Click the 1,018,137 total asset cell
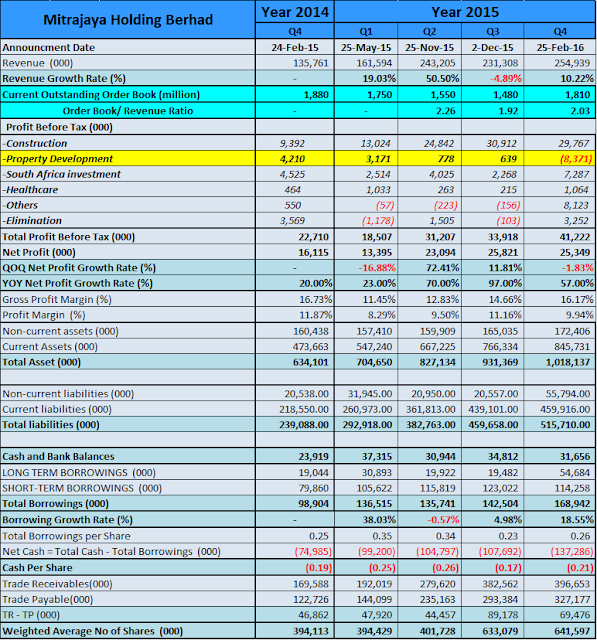Viewport: 597px width, 640px height. tap(559, 362)
